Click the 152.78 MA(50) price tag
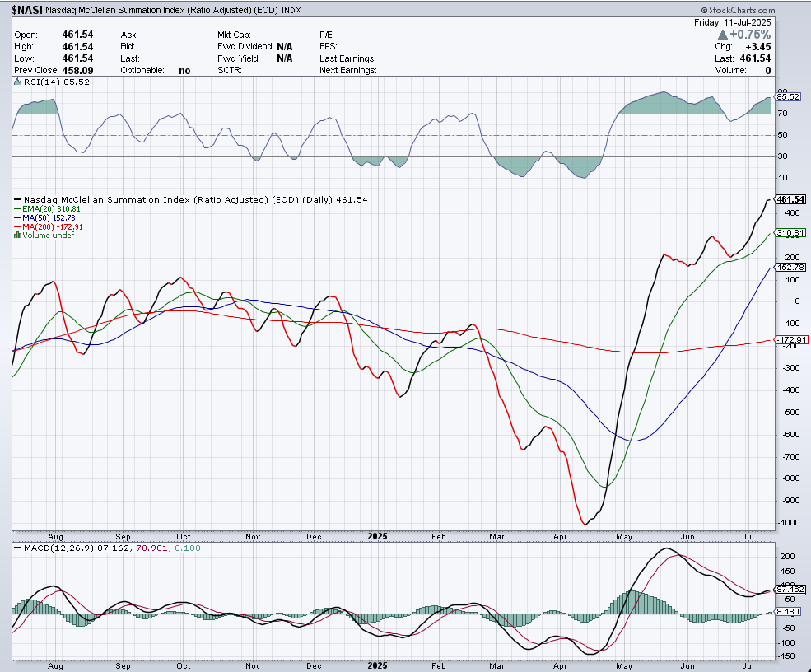The width and height of the screenshot is (811, 672). [x=790, y=267]
